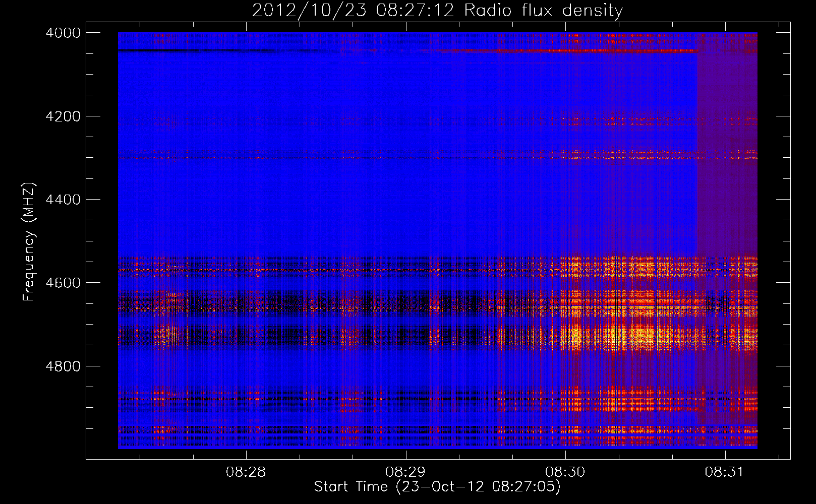Click the '08:31' time axis label
This screenshot has width=816, height=504.
click(x=725, y=472)
